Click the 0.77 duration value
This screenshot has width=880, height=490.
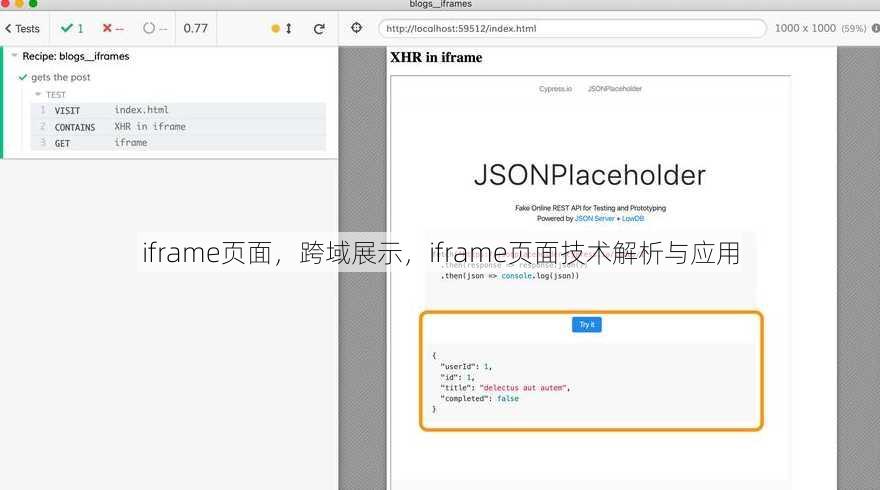195,28
